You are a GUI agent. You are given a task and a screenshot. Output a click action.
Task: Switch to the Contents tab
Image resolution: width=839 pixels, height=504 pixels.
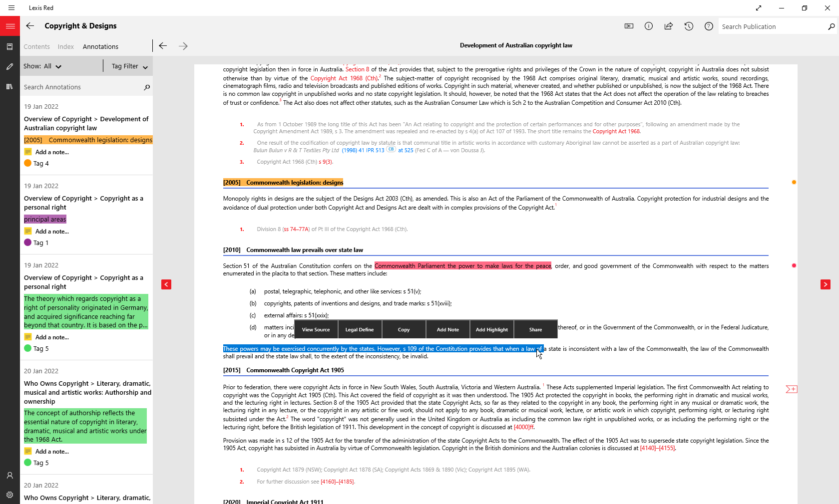(36, 46)
